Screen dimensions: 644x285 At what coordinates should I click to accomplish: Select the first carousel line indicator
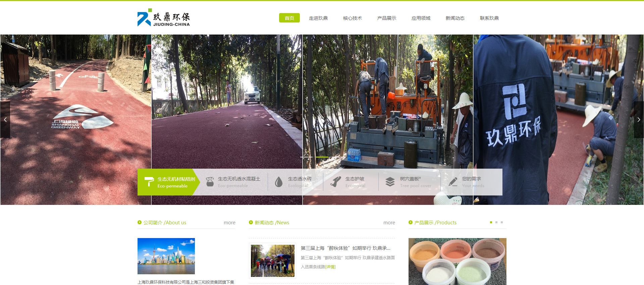[306, 157]
